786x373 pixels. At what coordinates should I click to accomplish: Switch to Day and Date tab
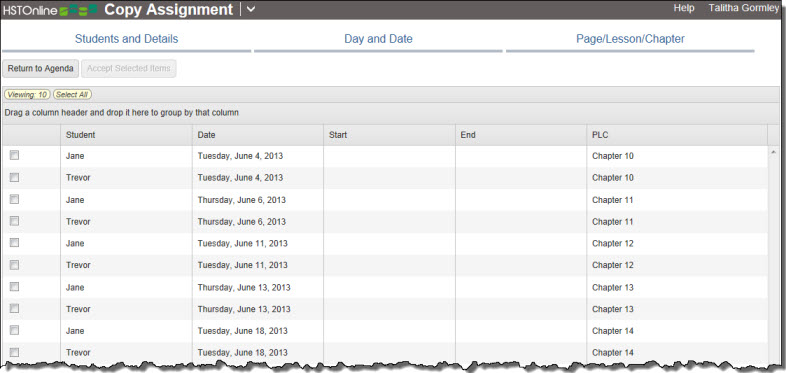click(378, 39)
